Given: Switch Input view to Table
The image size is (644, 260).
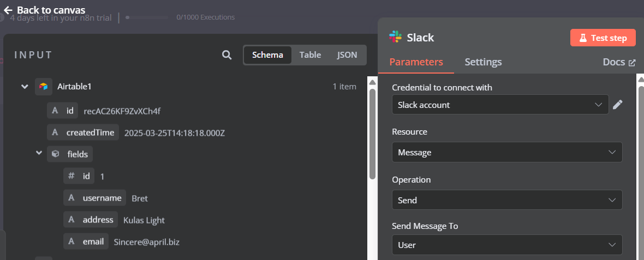Looking at the screenshot, I should [x=310, y=55].
